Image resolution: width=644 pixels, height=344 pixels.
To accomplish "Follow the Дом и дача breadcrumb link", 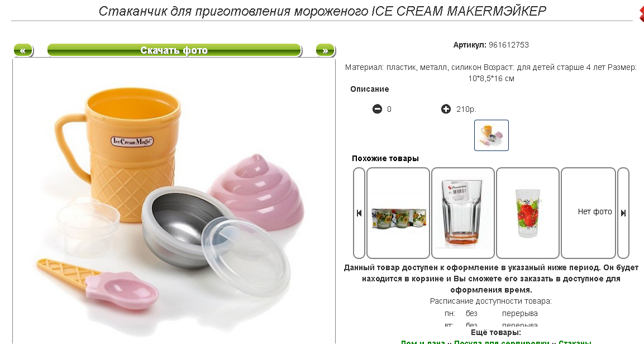I will click(x=423, y=342).
